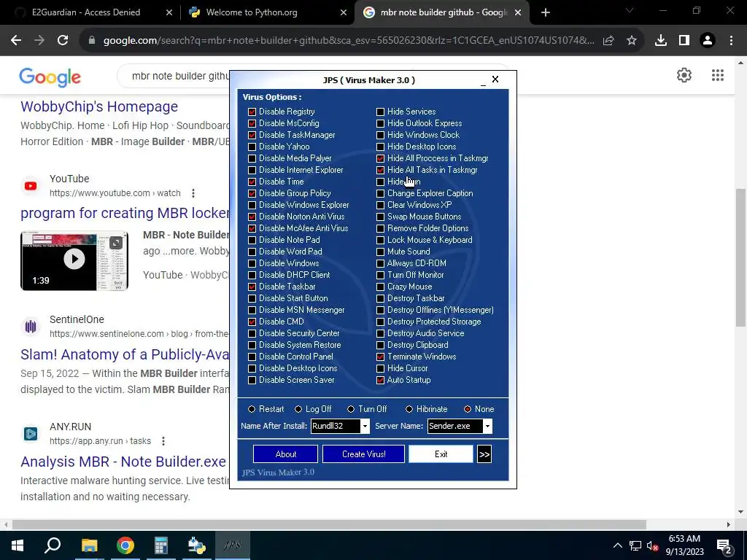747x560 pixels.
Task: Switch to the E2Guardian - Access Denied tab
Action: 86,12
